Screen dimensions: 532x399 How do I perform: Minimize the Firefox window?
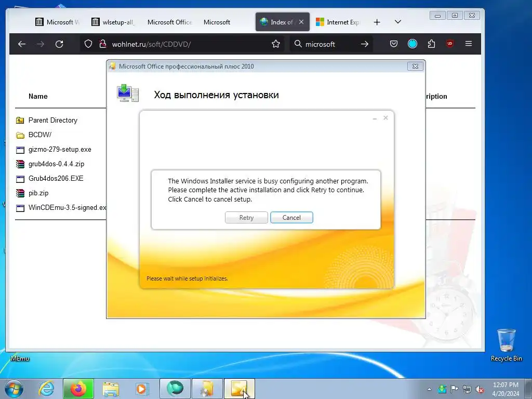point(437,16)
